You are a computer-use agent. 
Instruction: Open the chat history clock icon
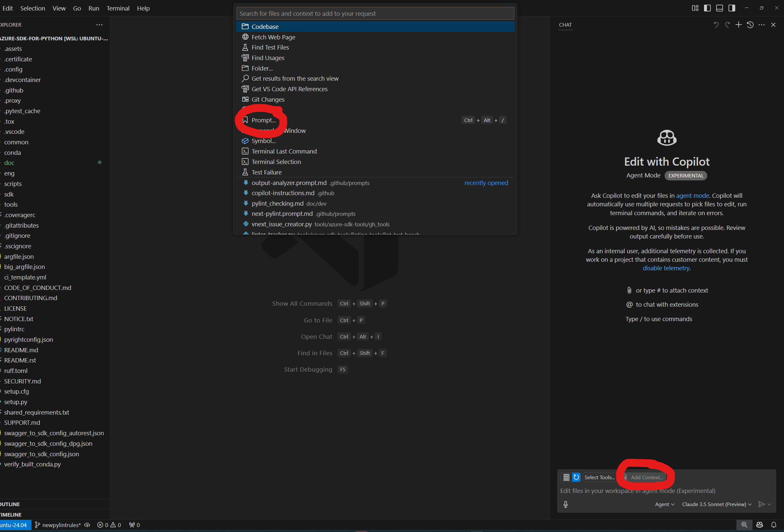click(x=750, y=25)
